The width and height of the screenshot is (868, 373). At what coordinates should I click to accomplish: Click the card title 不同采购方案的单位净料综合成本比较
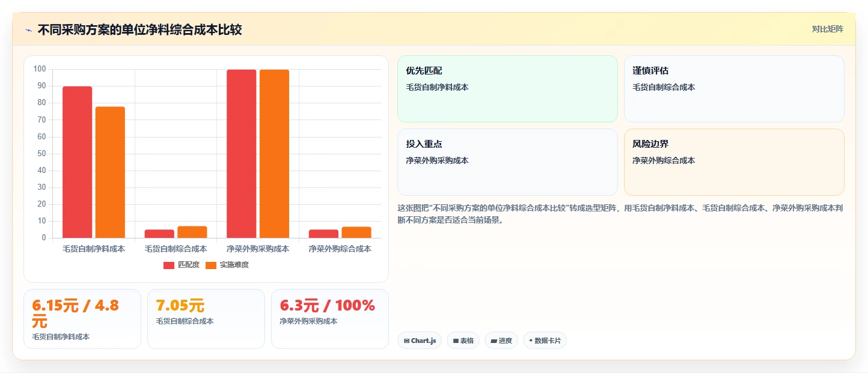pos(139,29)
